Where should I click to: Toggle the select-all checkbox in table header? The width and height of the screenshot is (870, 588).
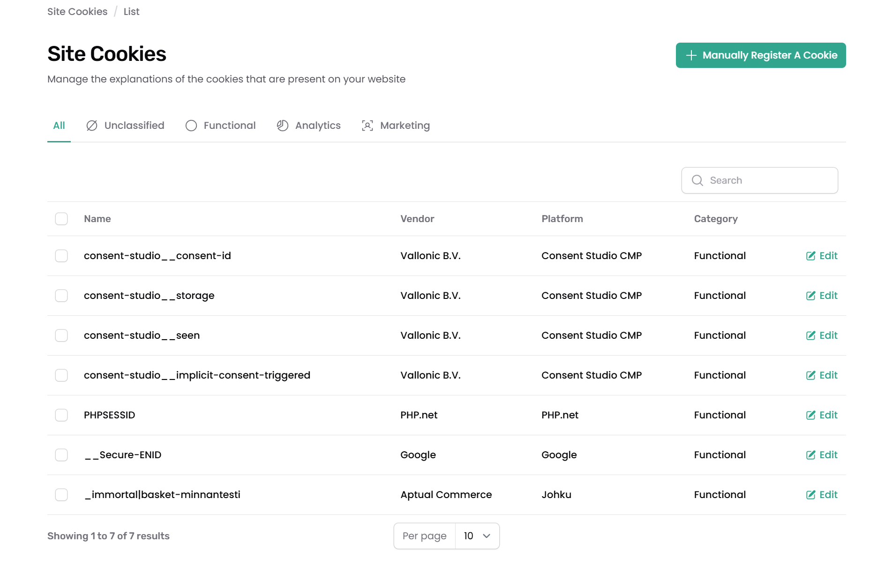click(61, 219)
